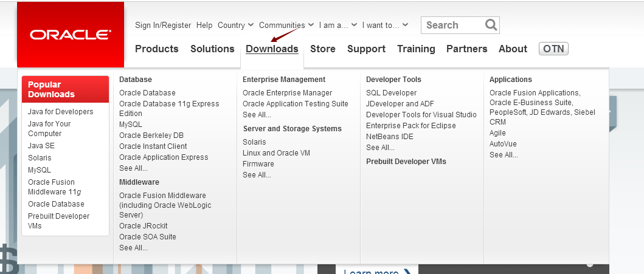Click Sign In/Register link
This screenshot has height=274, width=644.
tap(163, 26)
